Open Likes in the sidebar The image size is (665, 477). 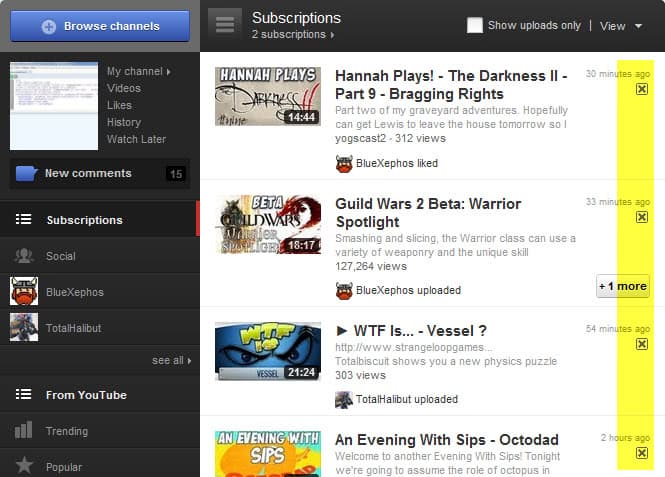pyautogui.click(x=119, y=105)
